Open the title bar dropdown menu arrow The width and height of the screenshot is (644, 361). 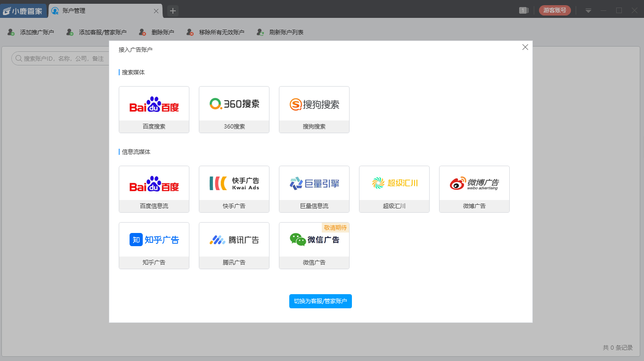(588, 10)
